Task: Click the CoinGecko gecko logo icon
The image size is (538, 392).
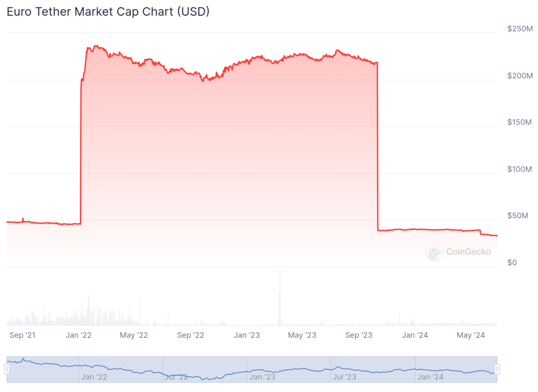Action: tap(434, 252)
